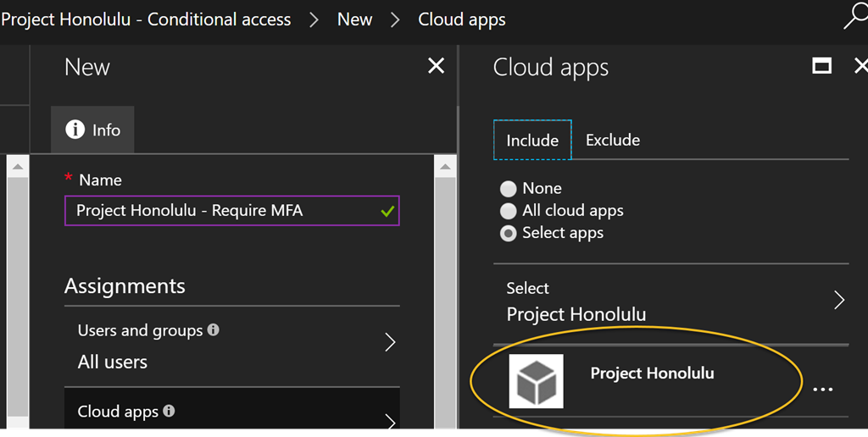Screen dimensions: 868x437
Task: Click the Project Honolulu cube app icon
Action: click(536, 381)
